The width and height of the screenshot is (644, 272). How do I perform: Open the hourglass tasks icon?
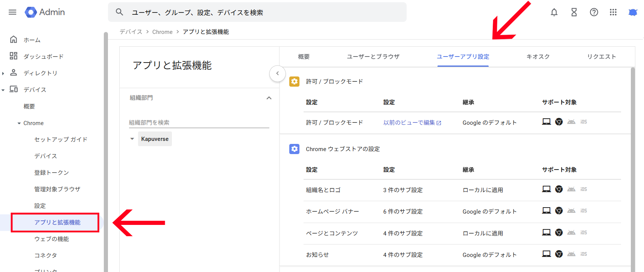(574, 12)
